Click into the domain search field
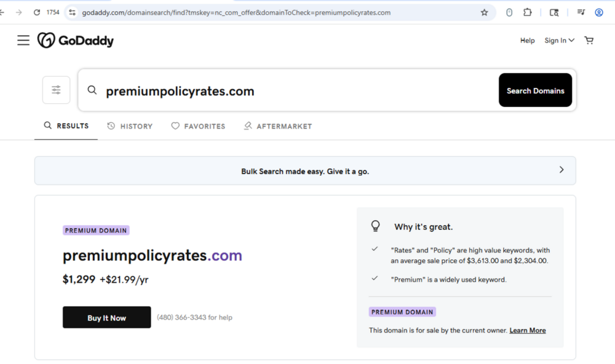 [295, 91]
